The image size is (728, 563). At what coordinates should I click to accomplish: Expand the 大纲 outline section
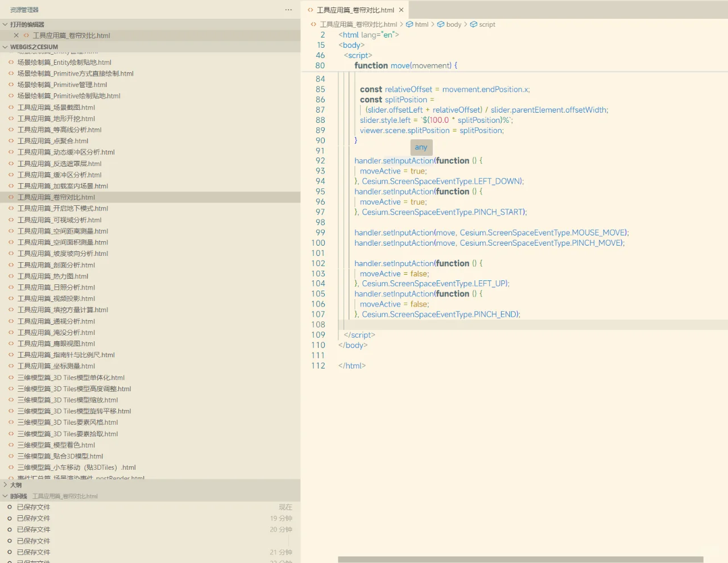[5, 485]
